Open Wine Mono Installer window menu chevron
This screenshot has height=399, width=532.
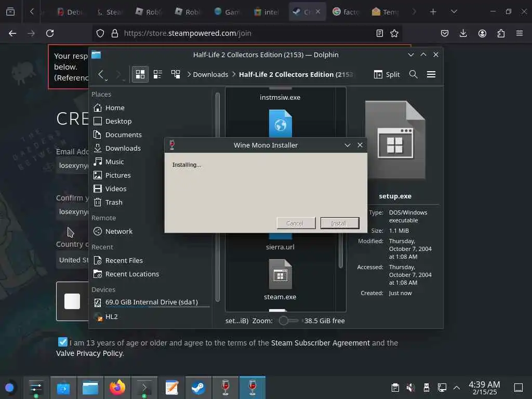(x=348, y=145)
